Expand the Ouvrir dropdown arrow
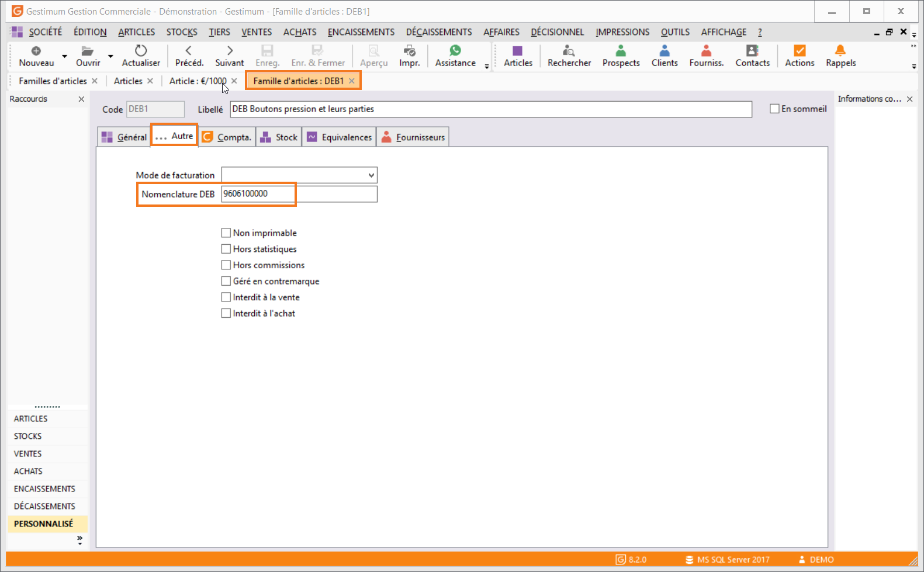924x572 pixels. coord(110,57)
